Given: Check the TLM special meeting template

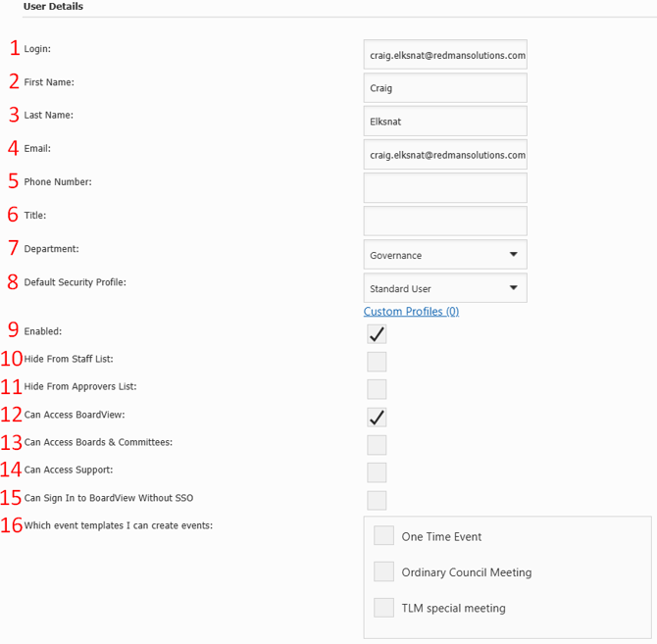Looking at the screenshot, I should point(384,608).
